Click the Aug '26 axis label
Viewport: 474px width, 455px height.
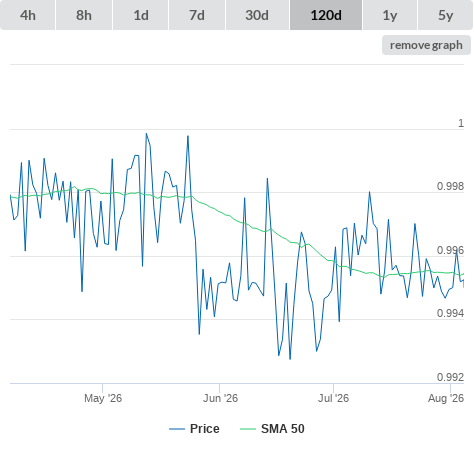click(x=446, y=398)
